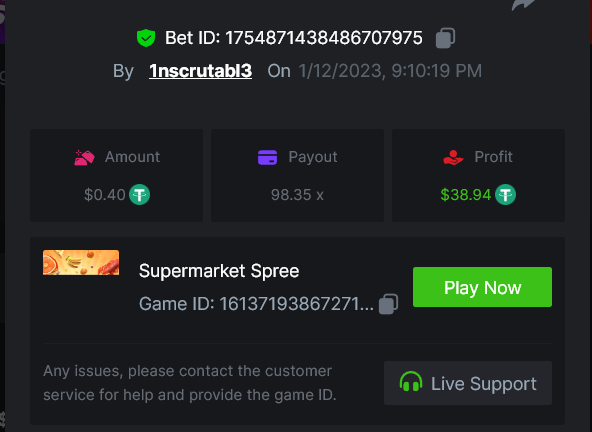Click the pink Amount icon
Viewport: 592px width, 432px height.
[84, 157]
